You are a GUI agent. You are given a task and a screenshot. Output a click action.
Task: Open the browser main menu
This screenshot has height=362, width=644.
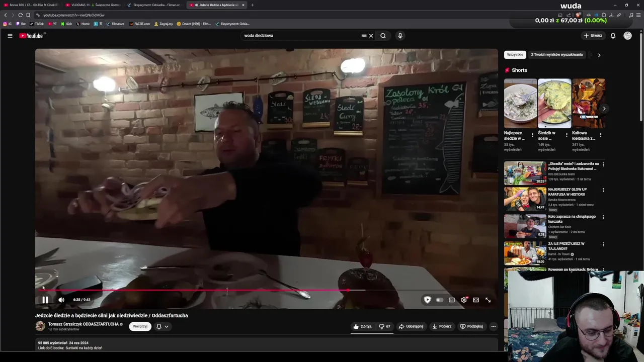(638, 15)
